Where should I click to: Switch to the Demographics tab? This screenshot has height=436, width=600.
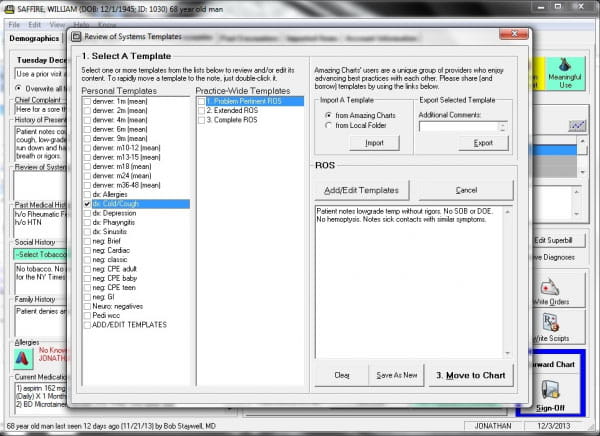34,38
